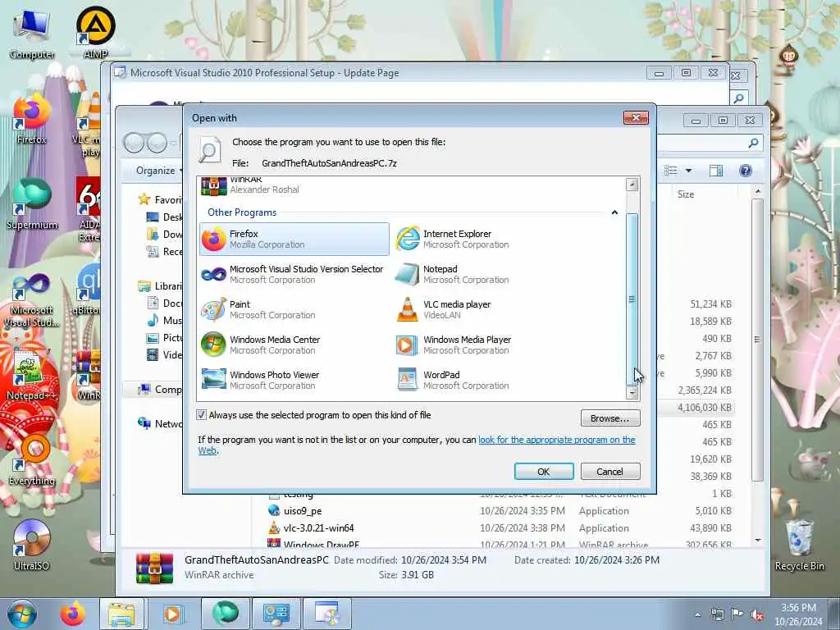Toggle Explorer preview pane button
840x630 pixels.
click(715, 171)
